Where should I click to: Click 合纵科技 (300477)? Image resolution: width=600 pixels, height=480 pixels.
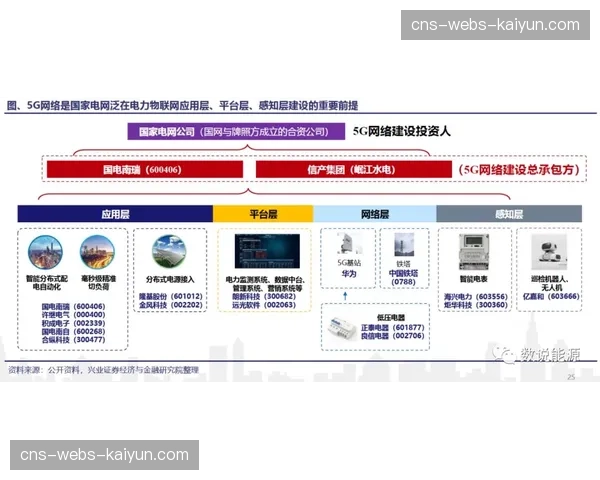73,340
